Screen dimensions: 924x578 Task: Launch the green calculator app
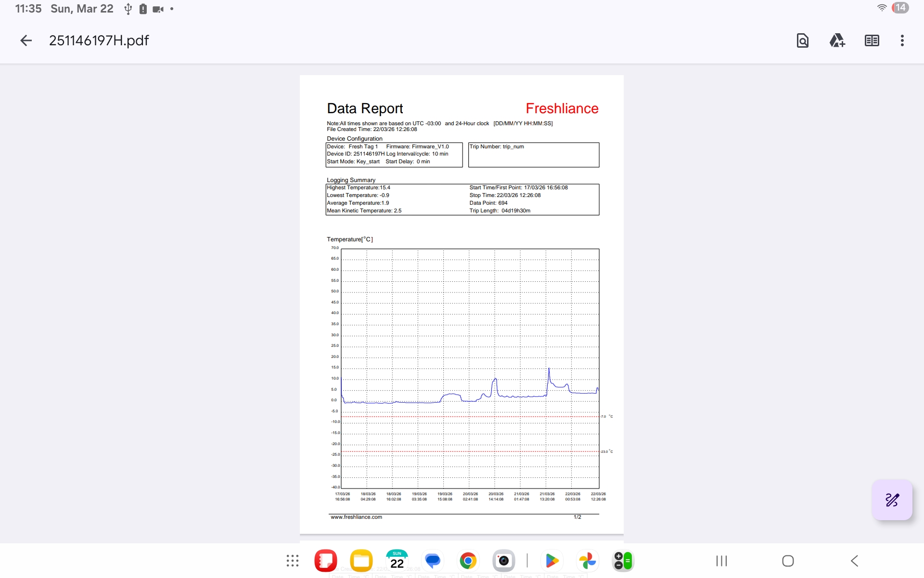coord(623,561)
